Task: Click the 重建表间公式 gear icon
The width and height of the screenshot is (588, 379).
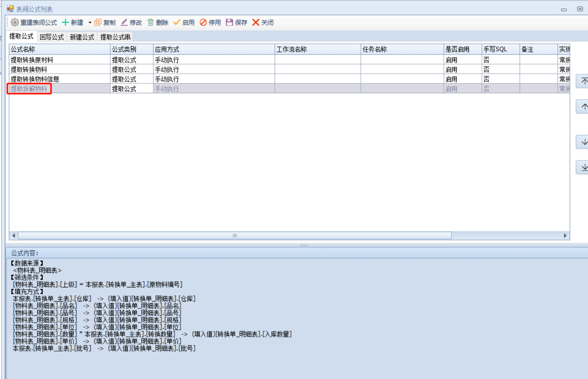Action: 15,22
